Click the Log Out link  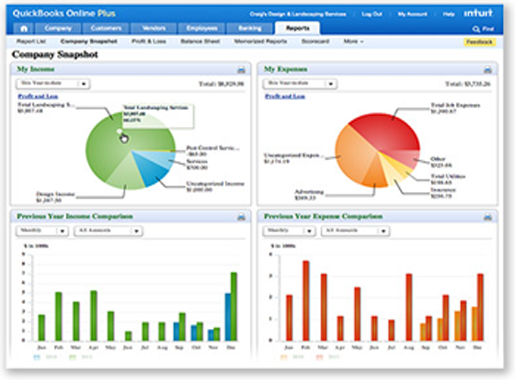(x=372, y=14)
